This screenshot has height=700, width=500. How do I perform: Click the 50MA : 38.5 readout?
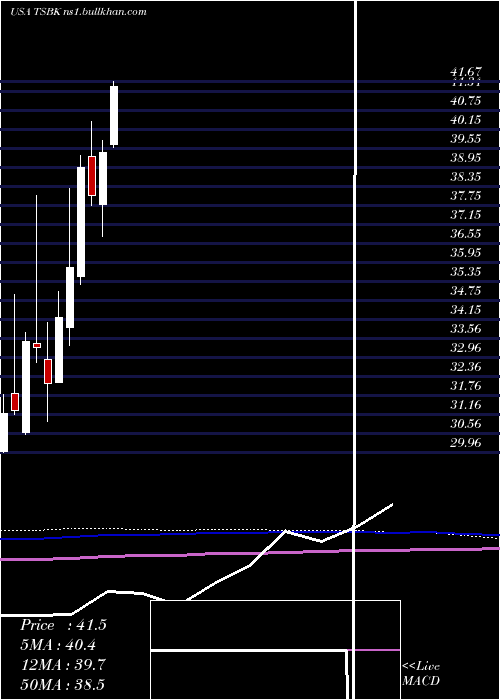click(x=62, y=684)
